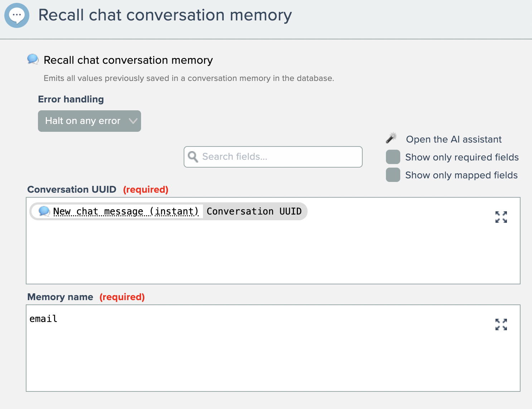Viewport: 532px width, 409px height.
Task: Open the Halt on any error dropdown
Action: pos(83,121)
